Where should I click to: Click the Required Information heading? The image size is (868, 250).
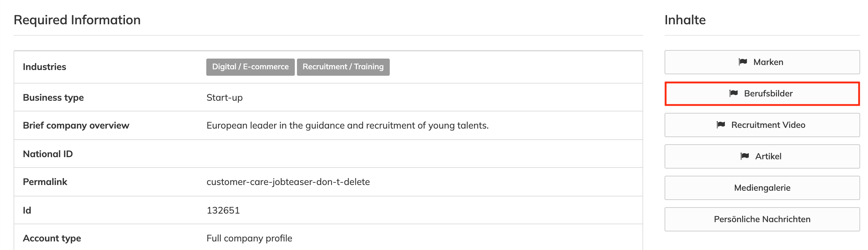77,20
